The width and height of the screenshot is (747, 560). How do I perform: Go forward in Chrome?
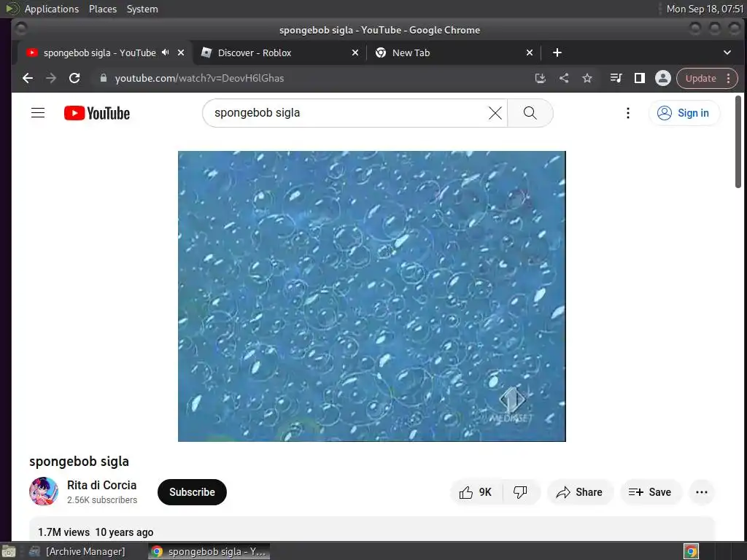point(51,78)
